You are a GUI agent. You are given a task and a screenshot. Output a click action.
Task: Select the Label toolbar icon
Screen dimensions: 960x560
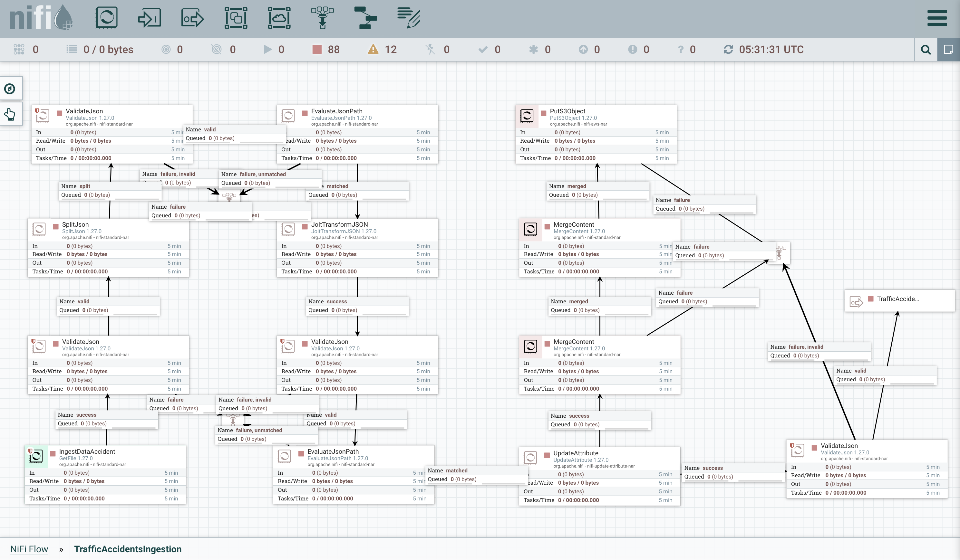[x=409, y=17]
